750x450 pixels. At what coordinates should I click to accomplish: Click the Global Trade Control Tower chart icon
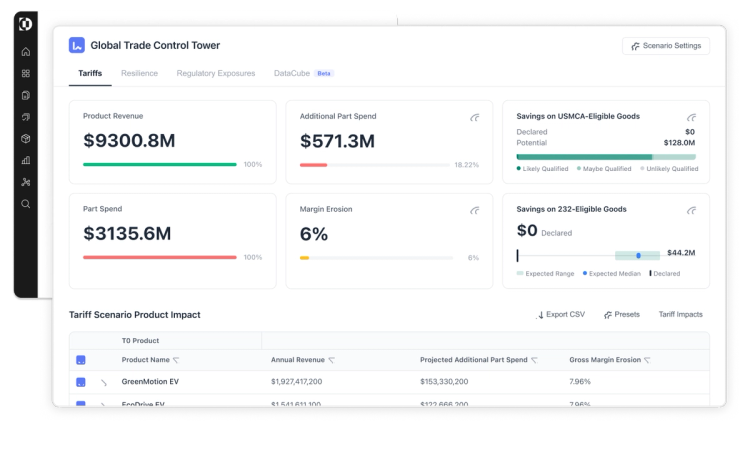point(77,45)
